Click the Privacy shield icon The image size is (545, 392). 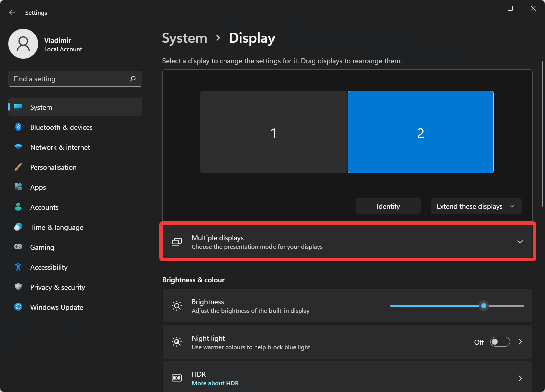tap(18, 287)
